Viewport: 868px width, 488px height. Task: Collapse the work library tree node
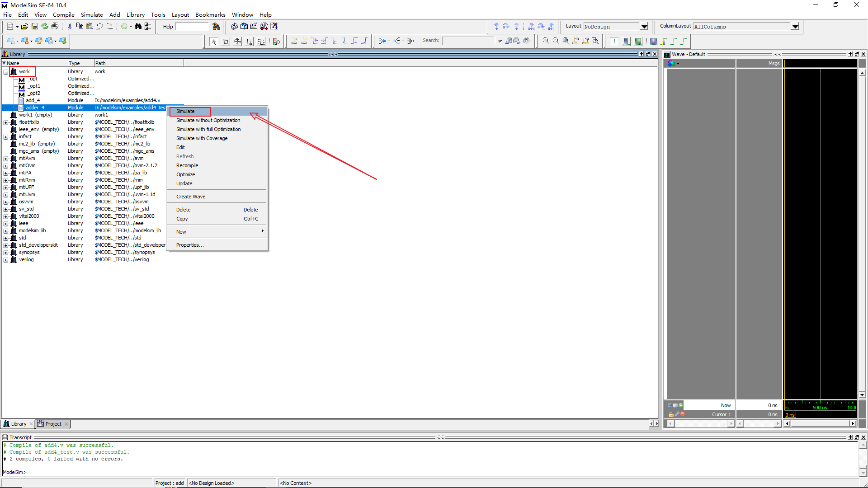(5, 72)
